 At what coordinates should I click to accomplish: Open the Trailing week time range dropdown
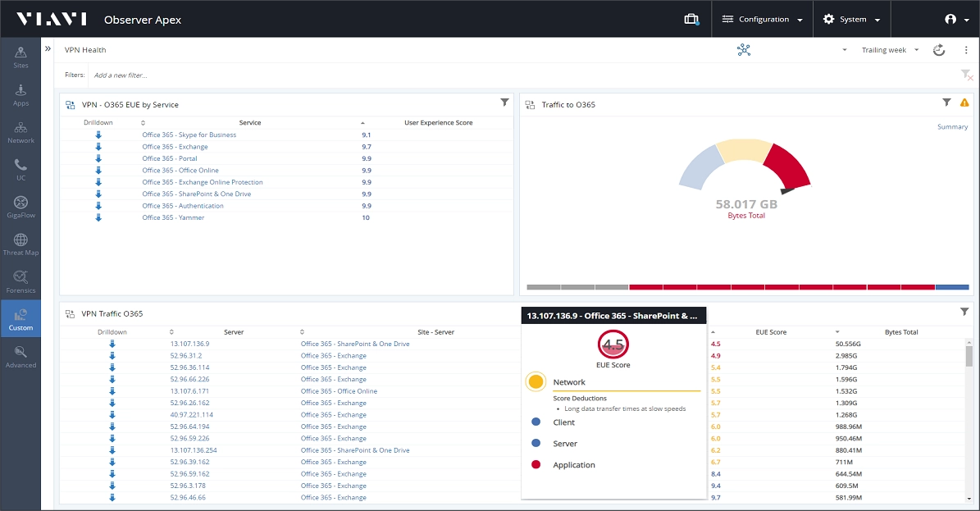pyautogui.click(x=890, y=50)
